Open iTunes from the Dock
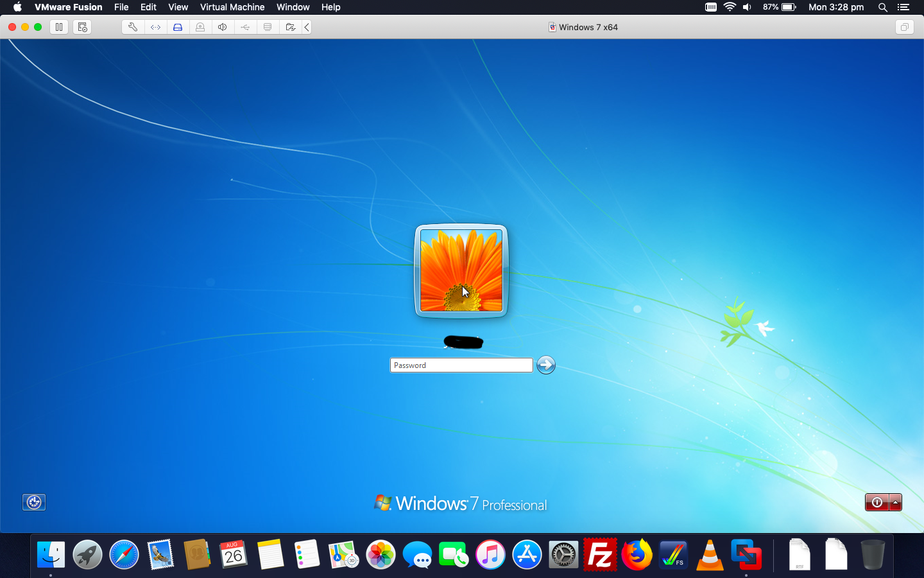924x578 pixels. pos(490,554)
